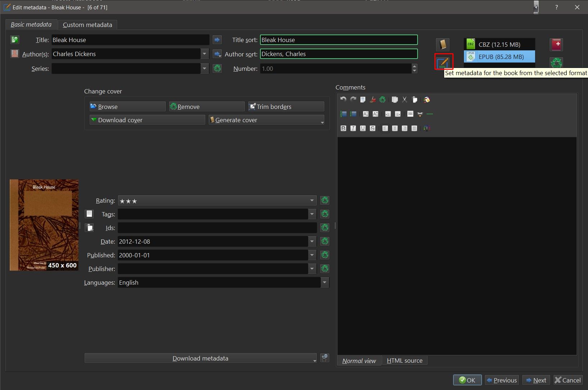
Task: Paste an ISBN into the Ids field
Action: 89,228
